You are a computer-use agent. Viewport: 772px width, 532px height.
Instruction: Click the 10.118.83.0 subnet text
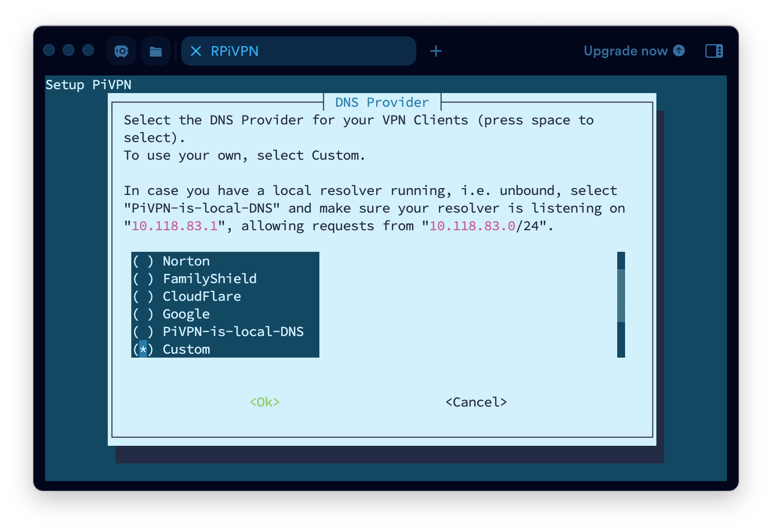point(472,225)
